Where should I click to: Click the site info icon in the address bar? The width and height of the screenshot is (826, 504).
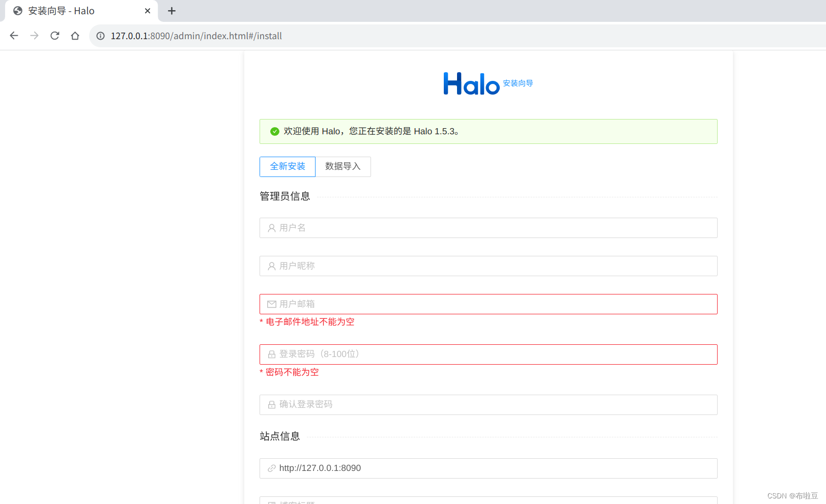pos(100,36)
